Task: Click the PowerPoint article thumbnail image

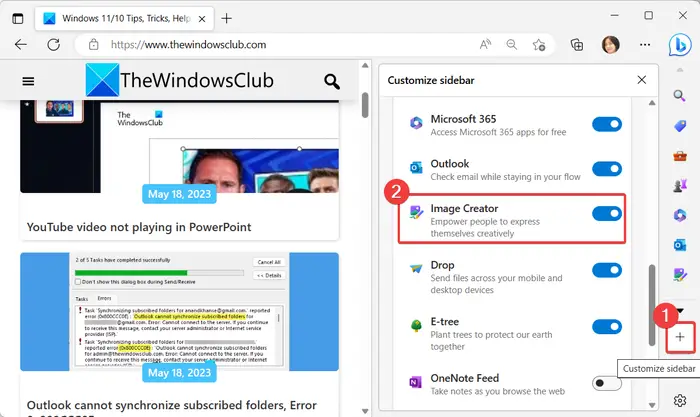Action: (x=179, y=146)
